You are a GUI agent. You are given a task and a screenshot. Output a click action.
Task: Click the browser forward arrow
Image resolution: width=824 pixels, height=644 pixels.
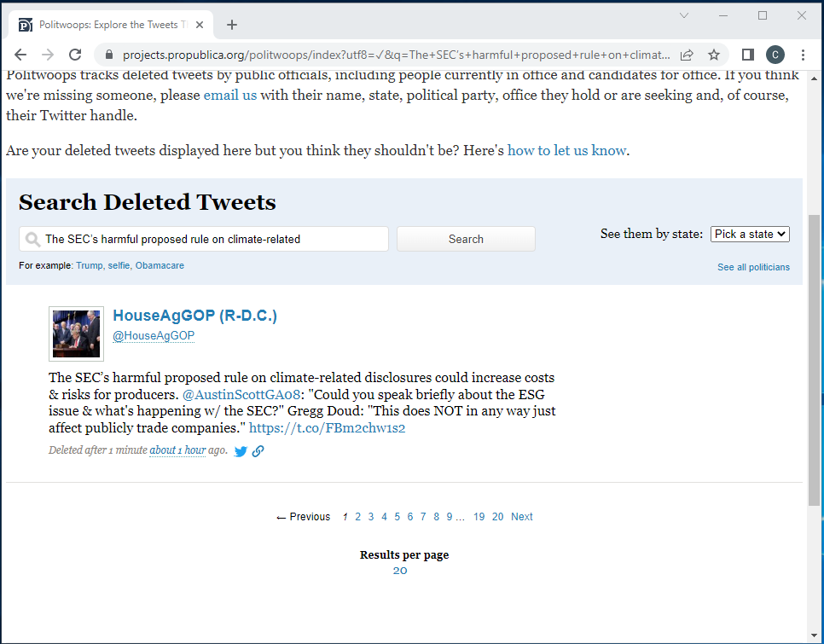pyautogui.click(x=48, y=55)
